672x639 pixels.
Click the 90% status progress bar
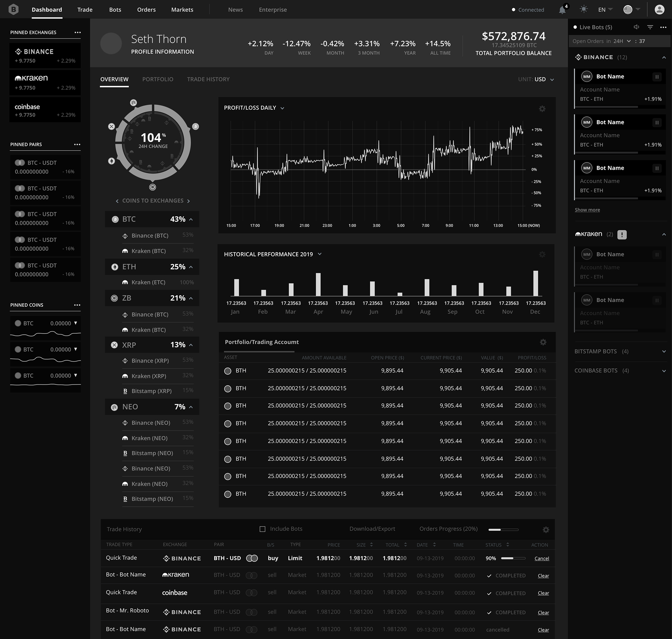pyautogui.click(x=513, y=558)
